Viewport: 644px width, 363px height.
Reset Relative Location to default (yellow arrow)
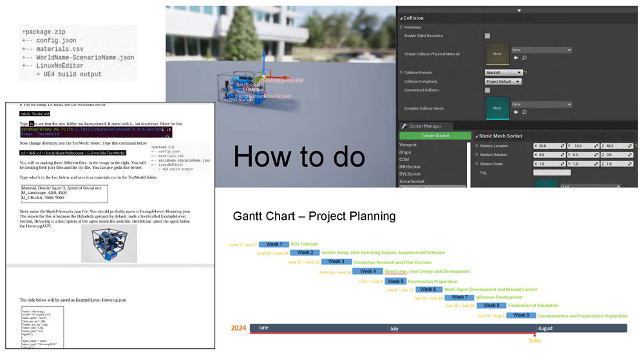click(x=636, y=146)
